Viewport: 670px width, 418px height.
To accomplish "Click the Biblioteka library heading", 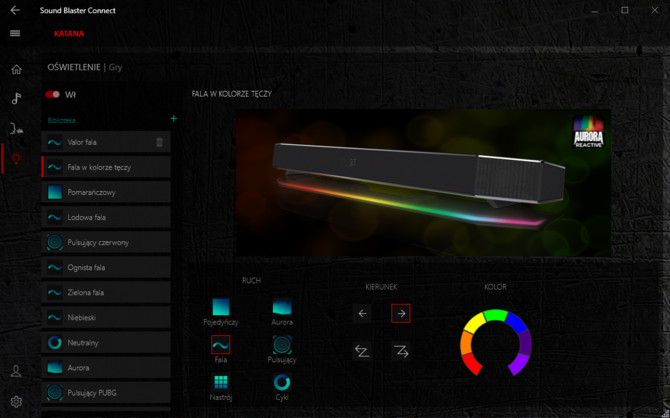I will (x=62, y=121).
